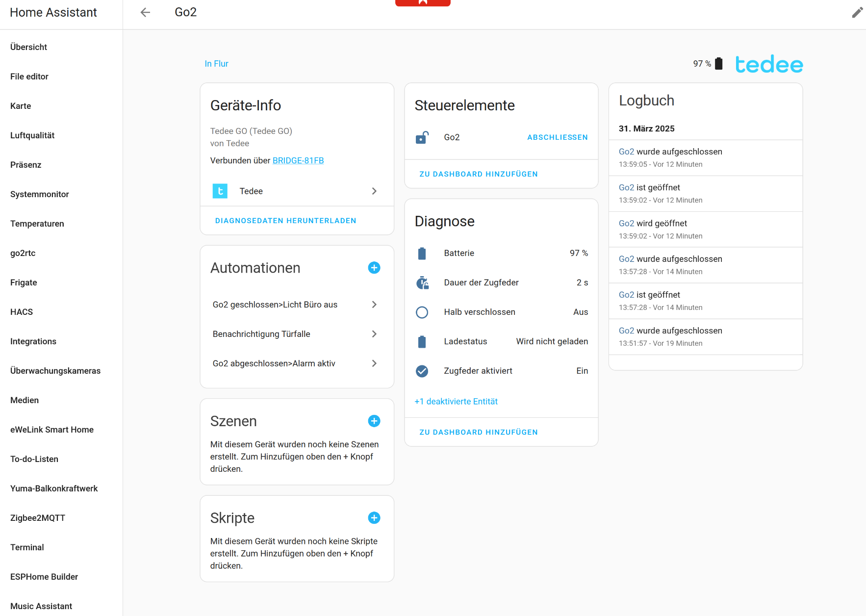This screenshot has width=866, height=616.
Task: Open the Go2 wird geöffnet log entry
Action: [x=706, y=230]
